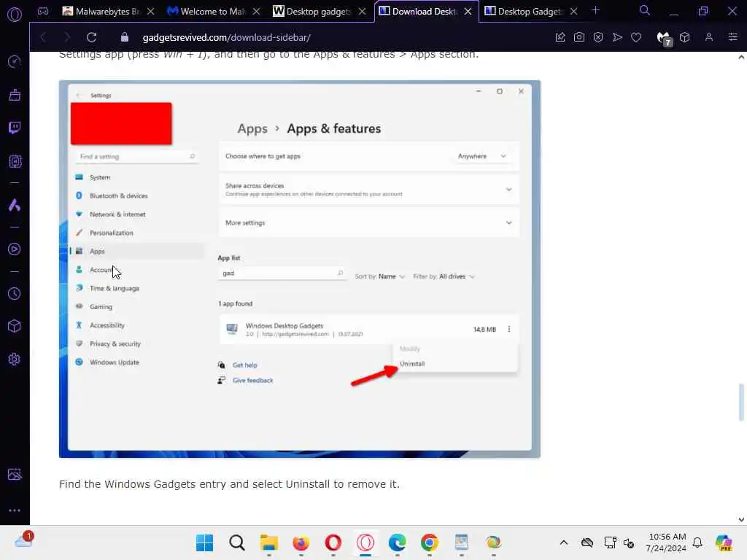Open Google Chrome from the taskbar

click(x=429, y=542)
